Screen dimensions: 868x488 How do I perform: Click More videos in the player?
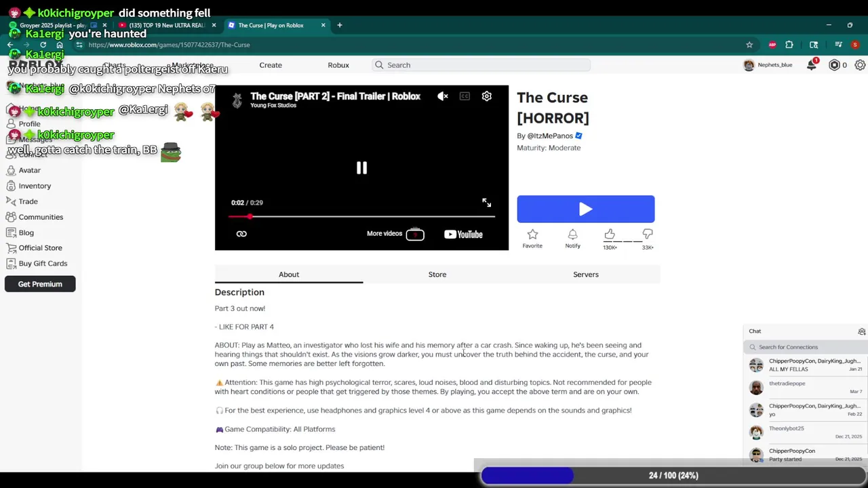[x=395, y=234]
